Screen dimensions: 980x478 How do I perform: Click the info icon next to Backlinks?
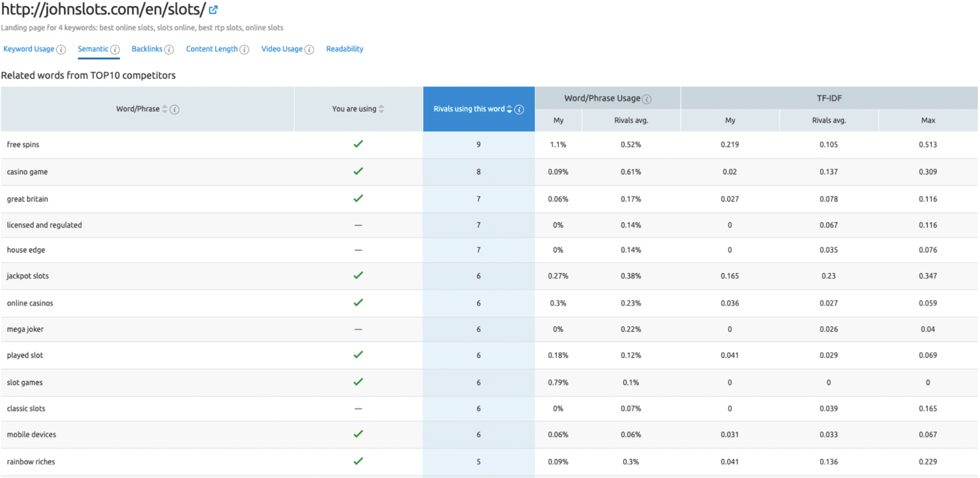coord(169,49)
